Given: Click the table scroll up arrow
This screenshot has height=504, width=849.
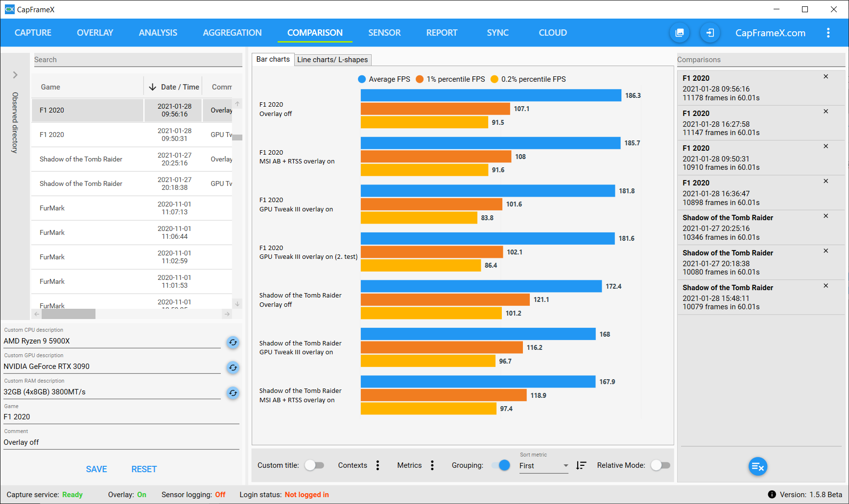Looking at the screenshot, I should pos(237,104).
